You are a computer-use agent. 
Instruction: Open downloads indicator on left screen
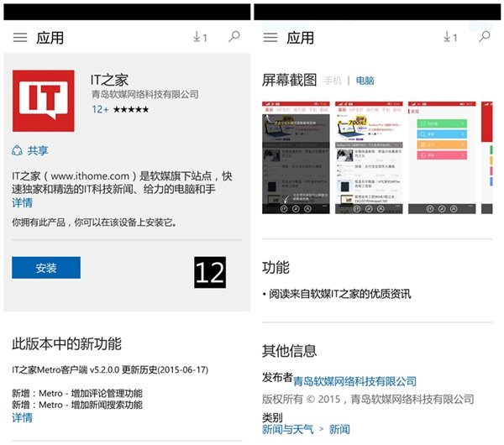click(200, 37)
